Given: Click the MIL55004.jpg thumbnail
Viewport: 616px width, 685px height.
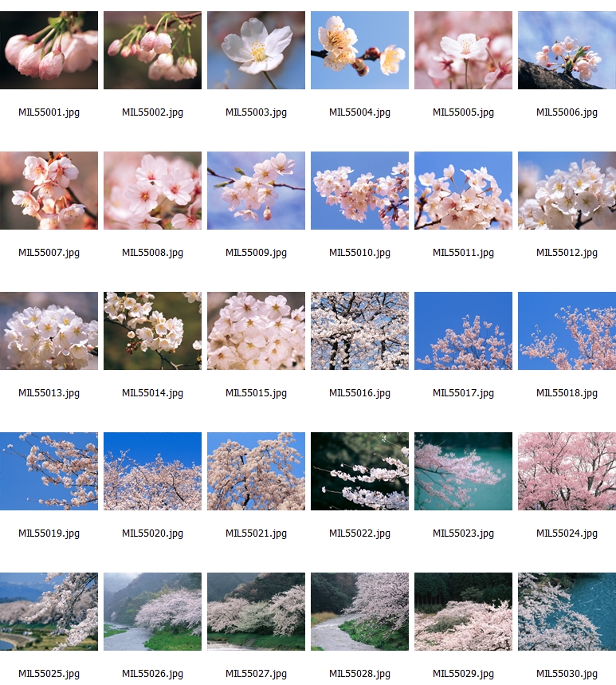Looking at the screenshot, I should tap(359, 50).
